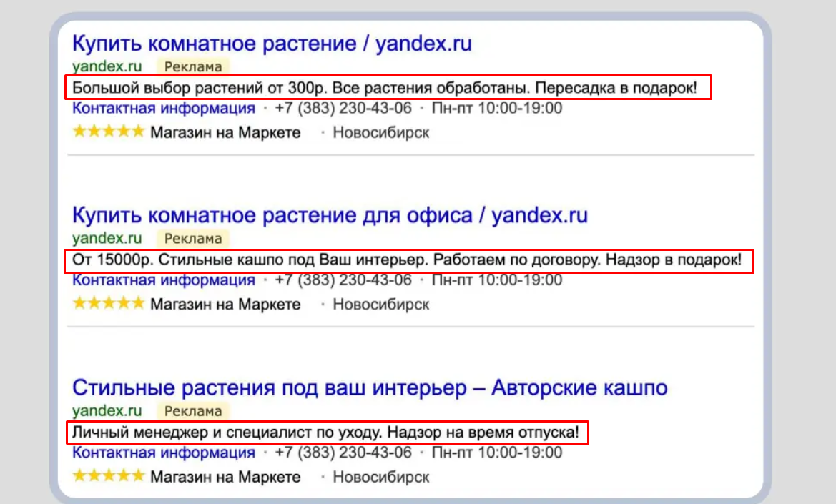
Task: Open 'Купить комнатное растение для офиса' ad
Action: coord(329,214)
